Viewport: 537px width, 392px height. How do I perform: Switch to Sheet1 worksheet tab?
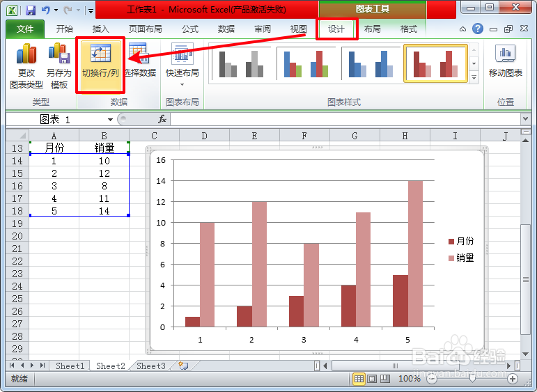tap(70, 366)
